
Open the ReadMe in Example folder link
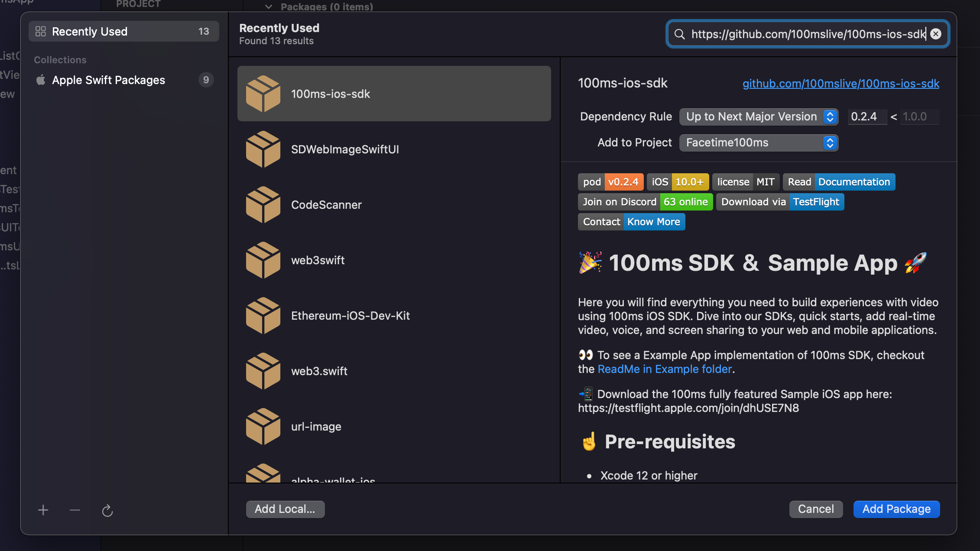pyautogui.click(x=665, y=369)
